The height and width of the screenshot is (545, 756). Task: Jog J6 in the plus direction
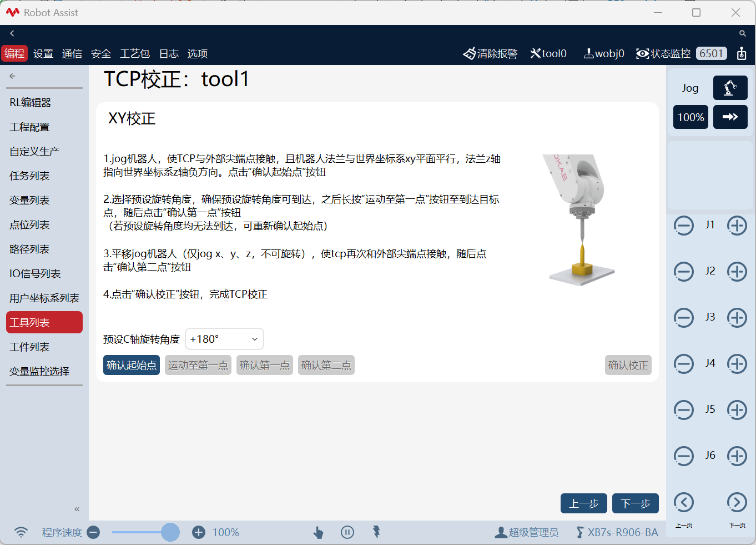coord(737,456)
